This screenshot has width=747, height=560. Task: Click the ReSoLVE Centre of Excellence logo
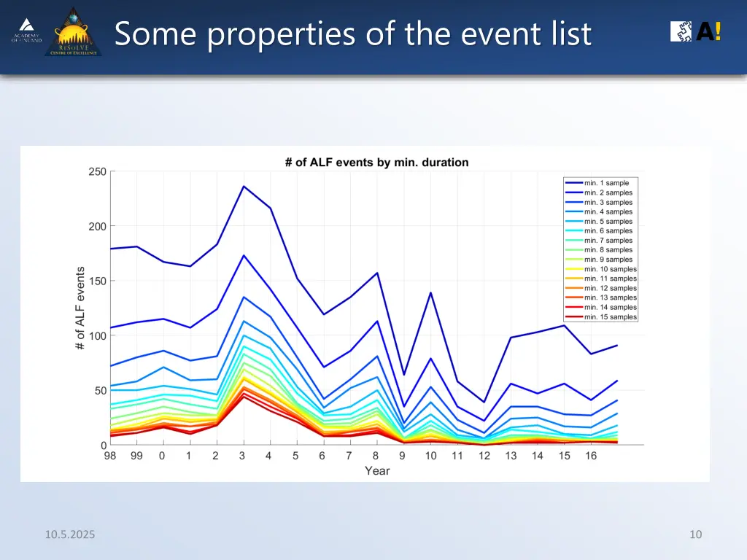[74, 32]
